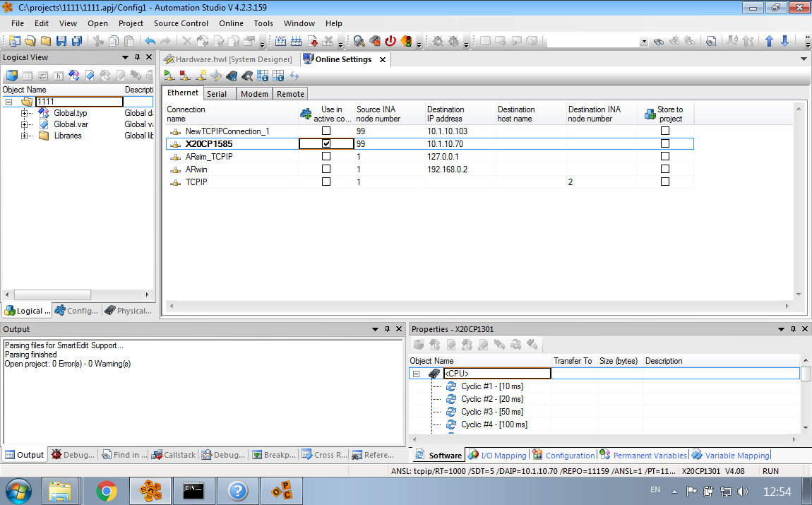Screen dimensions: 812x505
Task: Check Store to project for X20CP1585
Action: click(665, 143)
